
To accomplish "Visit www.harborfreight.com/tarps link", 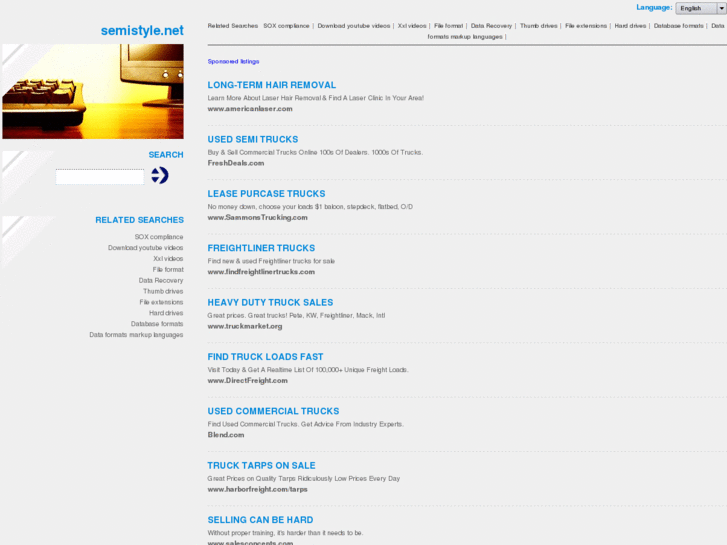I will point(257,489).
